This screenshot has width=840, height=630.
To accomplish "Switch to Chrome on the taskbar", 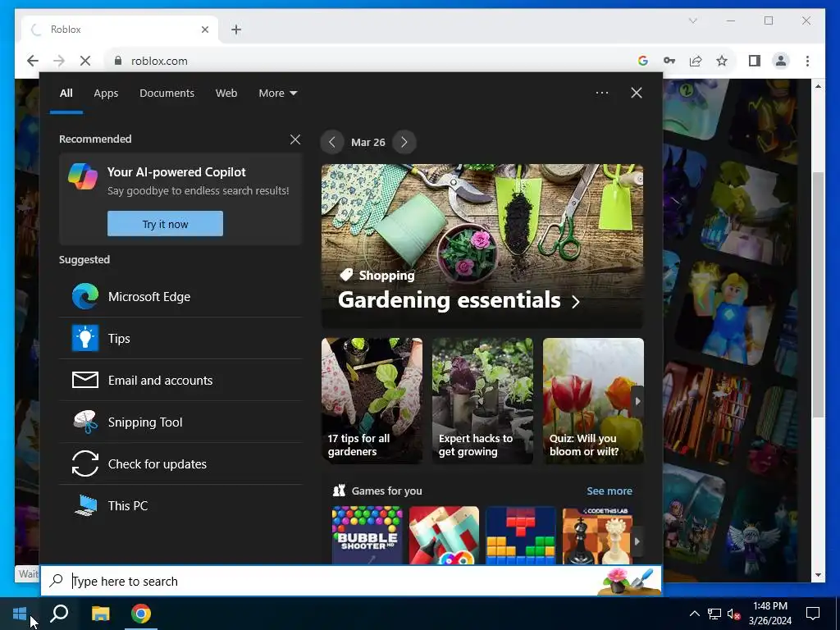I will [141, 614].
